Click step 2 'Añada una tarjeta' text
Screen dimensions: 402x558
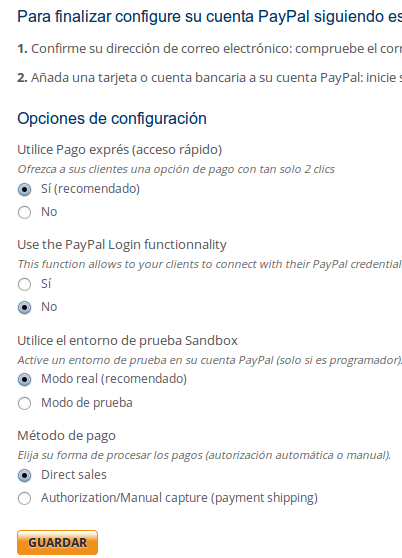click(210, 78)
